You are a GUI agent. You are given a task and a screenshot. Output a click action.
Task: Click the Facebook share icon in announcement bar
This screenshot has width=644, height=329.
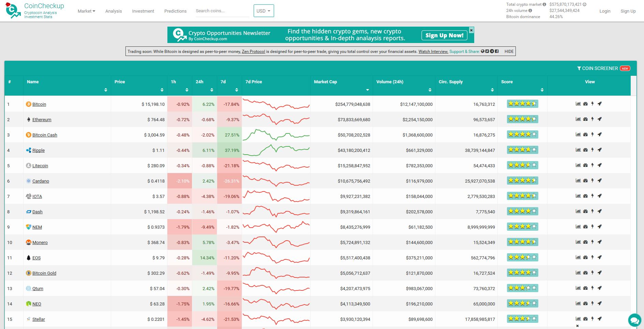tap(497, 51)
